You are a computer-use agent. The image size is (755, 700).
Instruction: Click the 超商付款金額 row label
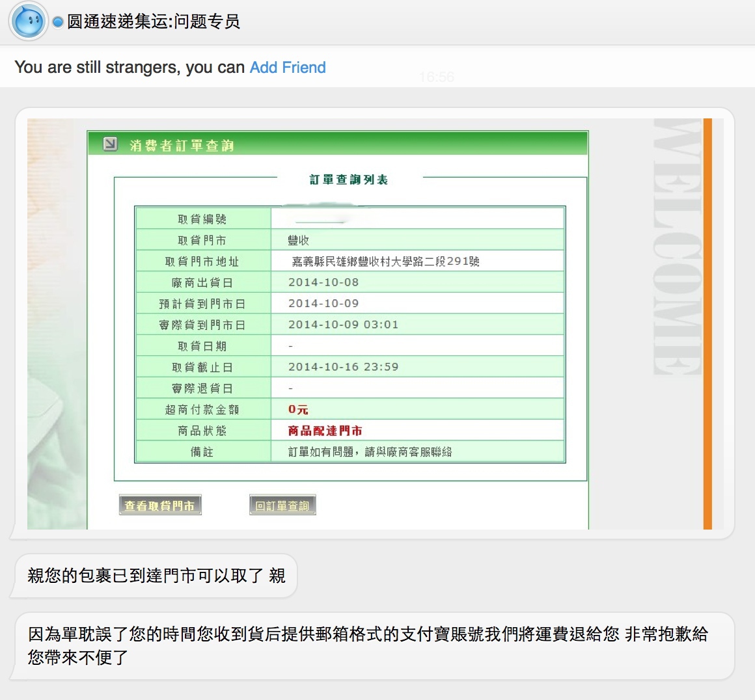(x=202, y=410)
